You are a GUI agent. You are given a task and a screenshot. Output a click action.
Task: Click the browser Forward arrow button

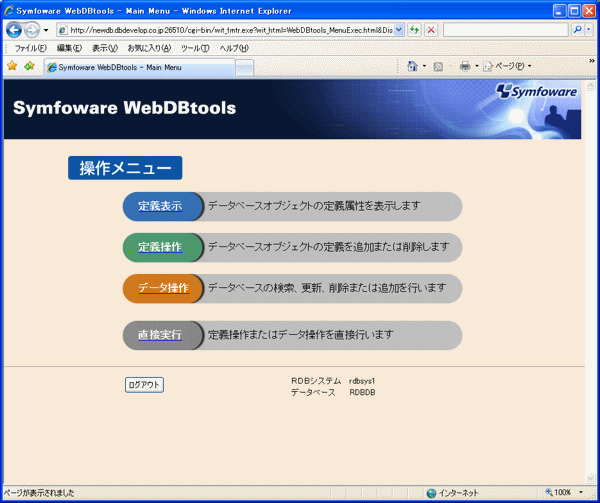click(x=32, y=30)
